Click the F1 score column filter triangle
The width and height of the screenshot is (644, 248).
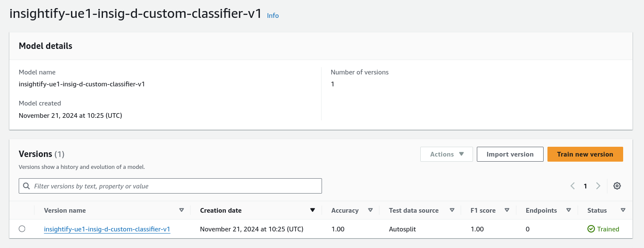click(507, 210)
